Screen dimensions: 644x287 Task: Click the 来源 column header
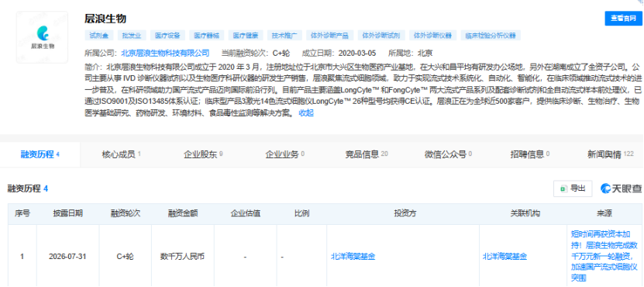tap(604, 213)
